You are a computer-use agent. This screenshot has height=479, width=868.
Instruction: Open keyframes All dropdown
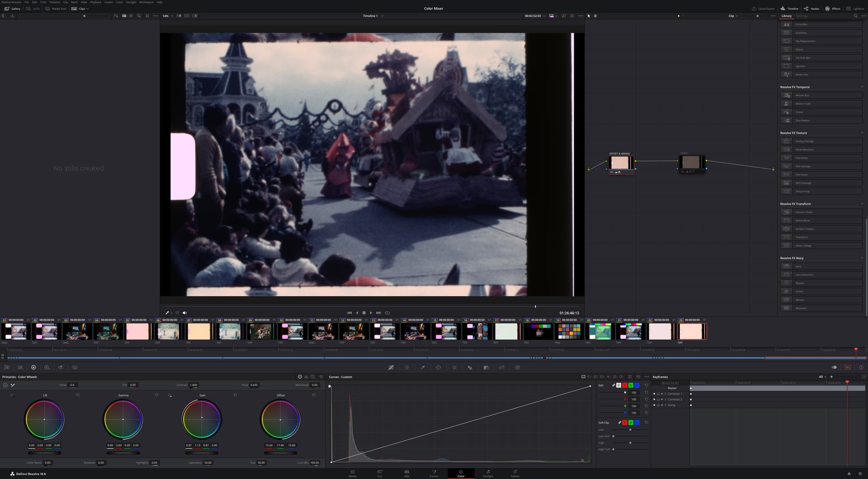point(822,377)
